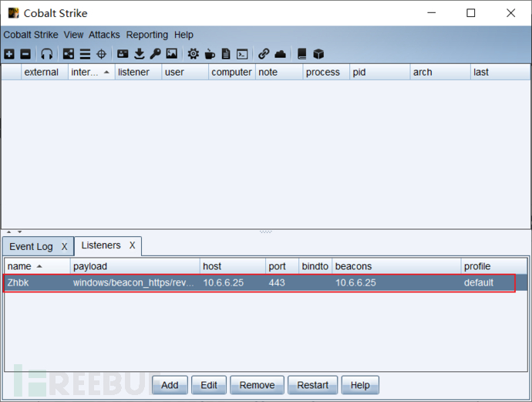
Task: Sort listeners by host column header
Action: click(233, 266)
